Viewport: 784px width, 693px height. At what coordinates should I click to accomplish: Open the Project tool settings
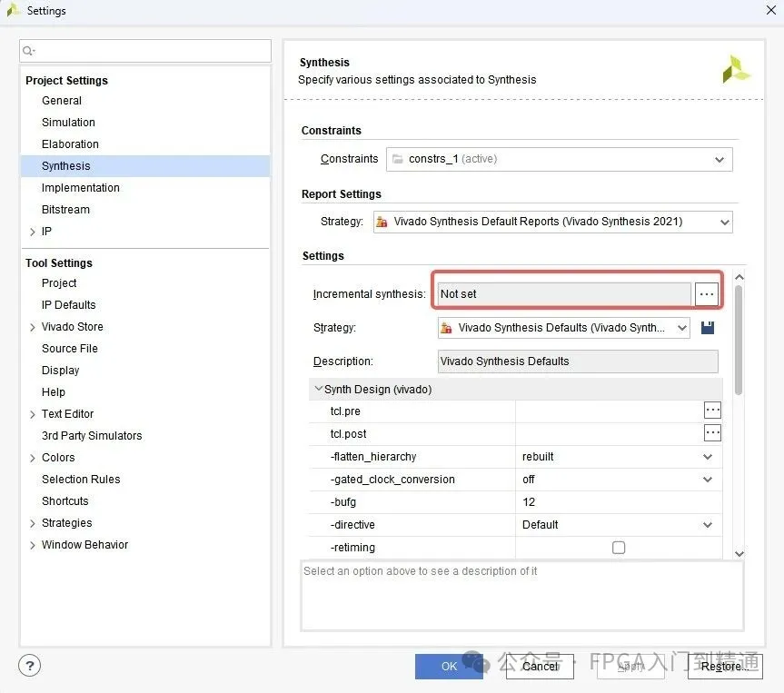point(59,283)
